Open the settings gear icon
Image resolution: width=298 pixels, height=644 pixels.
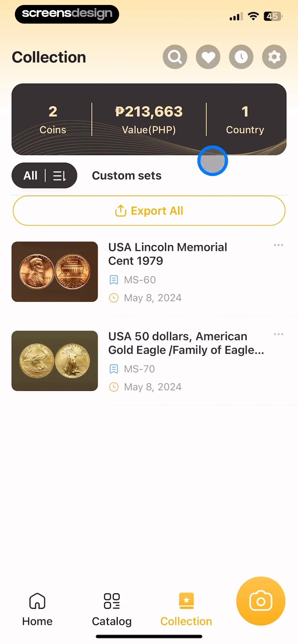point(274,57)
